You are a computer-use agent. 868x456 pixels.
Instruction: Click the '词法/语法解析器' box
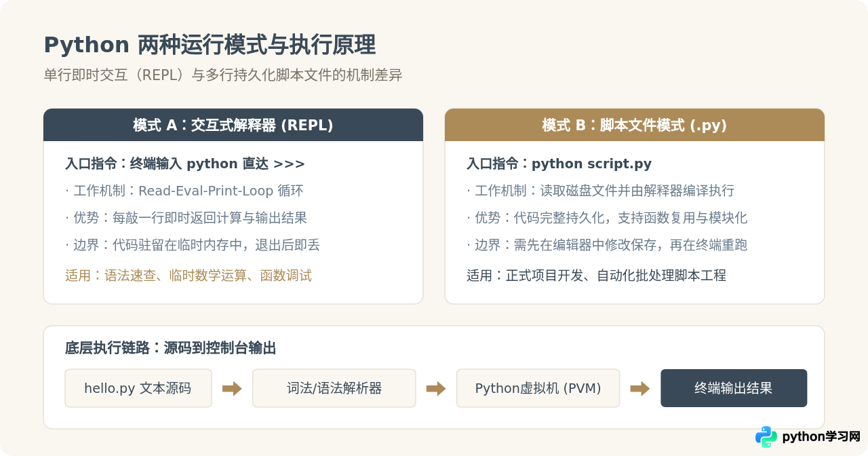[x=334, y=388]
